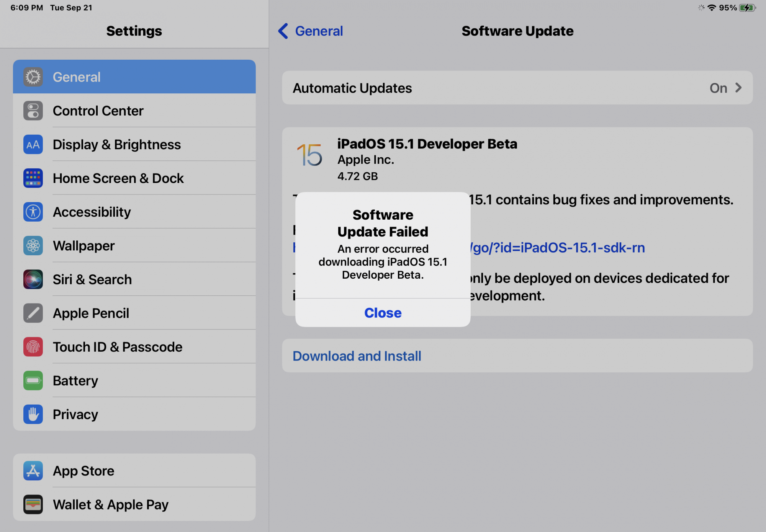
Task: Open Wallet & Apple Pay settings
Action: [134, 504]
